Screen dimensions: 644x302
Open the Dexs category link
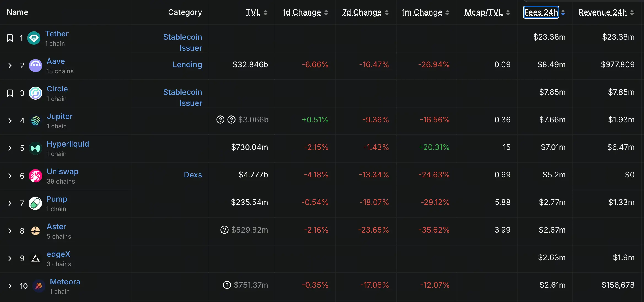[x=193, y=175]
